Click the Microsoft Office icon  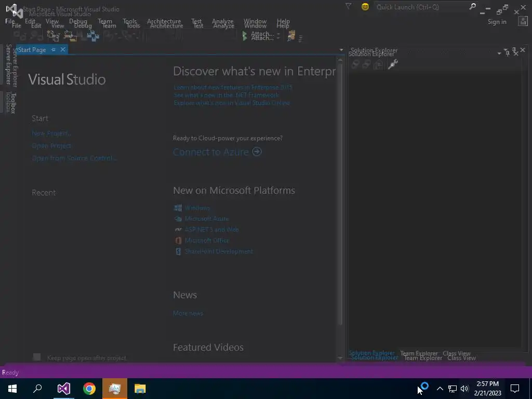[178, 240]
